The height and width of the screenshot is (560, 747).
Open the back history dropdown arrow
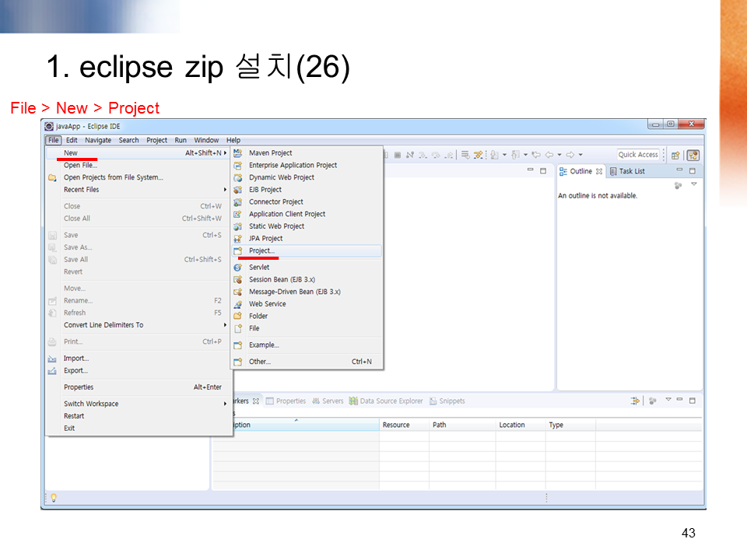pos(559,155)
